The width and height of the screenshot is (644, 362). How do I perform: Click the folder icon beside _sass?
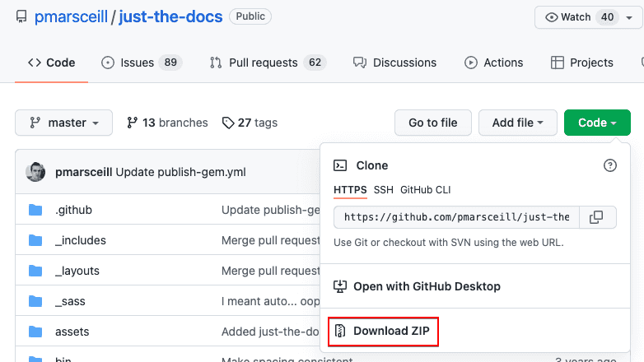[x=35, y=301]
